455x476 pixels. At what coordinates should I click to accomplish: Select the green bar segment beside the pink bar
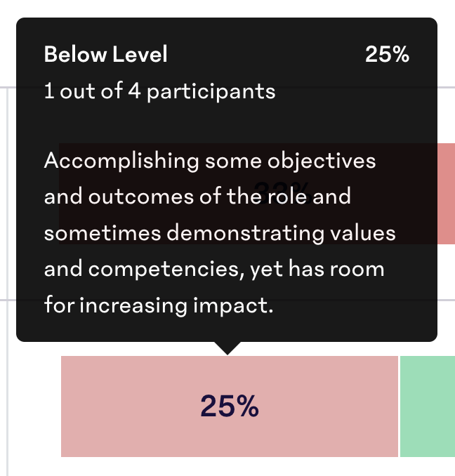click(428, 406)
